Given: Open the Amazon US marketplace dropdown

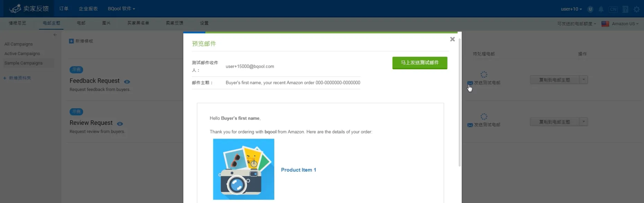Looking at the screenshot, I should [x=625, y=24].
